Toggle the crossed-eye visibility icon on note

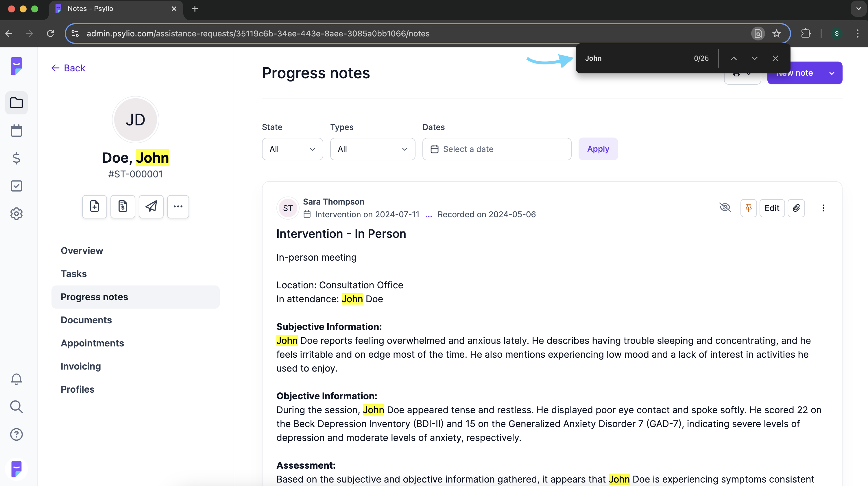click(x=725, y=207)
